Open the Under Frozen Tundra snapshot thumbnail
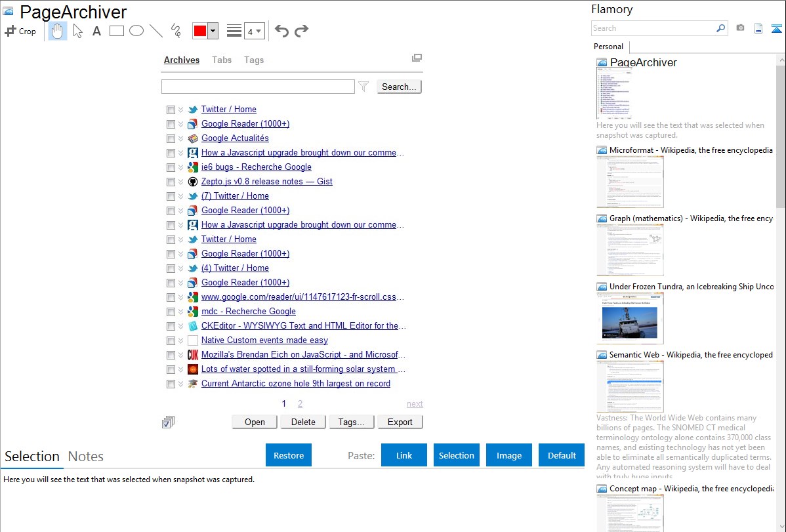The image size is (786, 532). [630, 318]
